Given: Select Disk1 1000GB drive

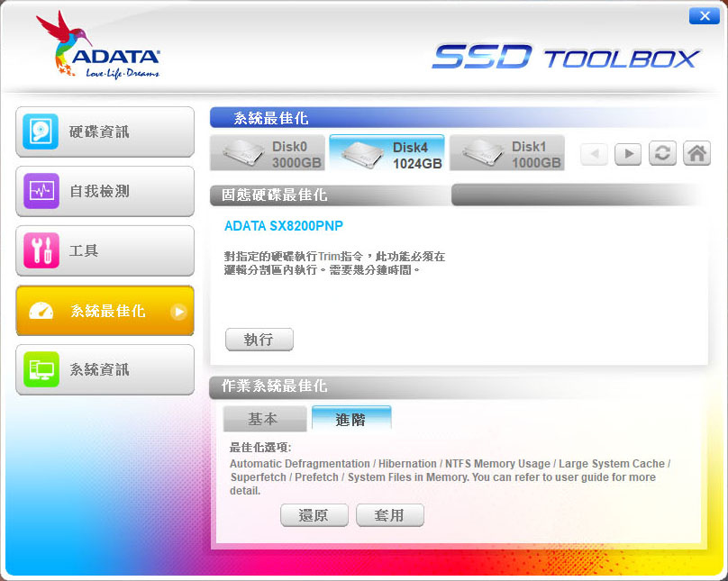Looking at the screenshot, I should pyautogui.click(x=507, y=153).
